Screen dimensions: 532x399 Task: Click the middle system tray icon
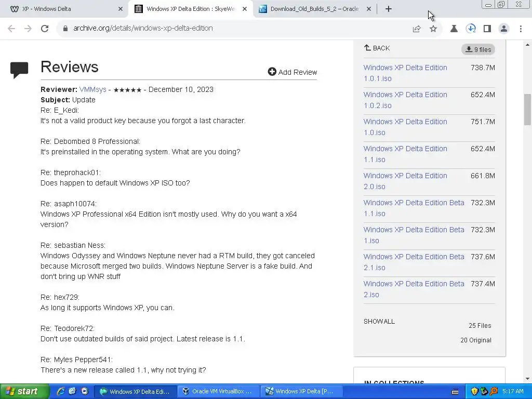[484, 392]
